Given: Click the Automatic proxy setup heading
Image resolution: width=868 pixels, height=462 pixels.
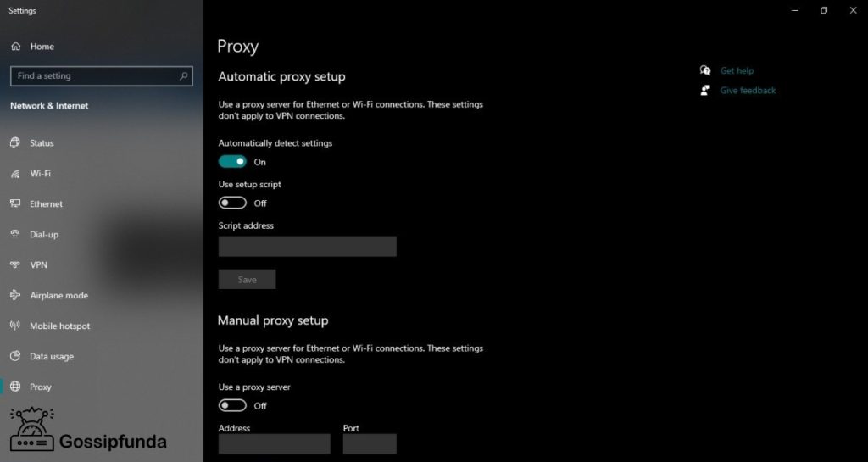Looking at the screenshot, I should [x=281, y=77].
